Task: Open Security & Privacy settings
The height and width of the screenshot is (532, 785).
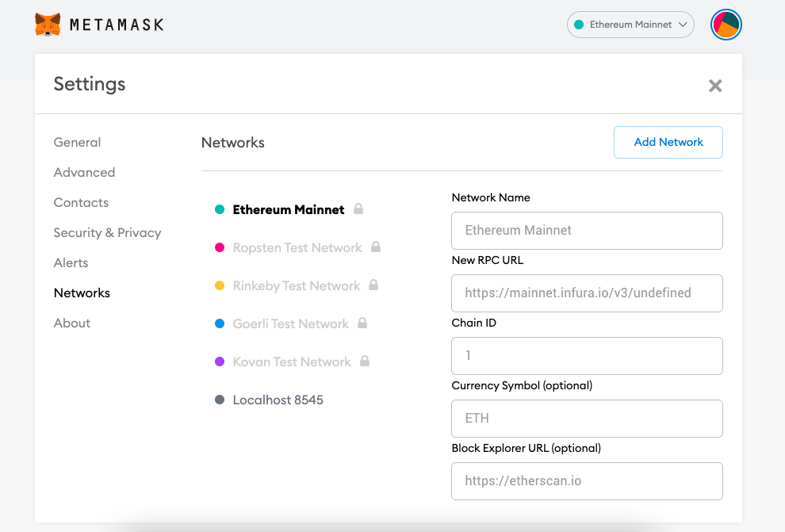Action: tap(107, 233)
